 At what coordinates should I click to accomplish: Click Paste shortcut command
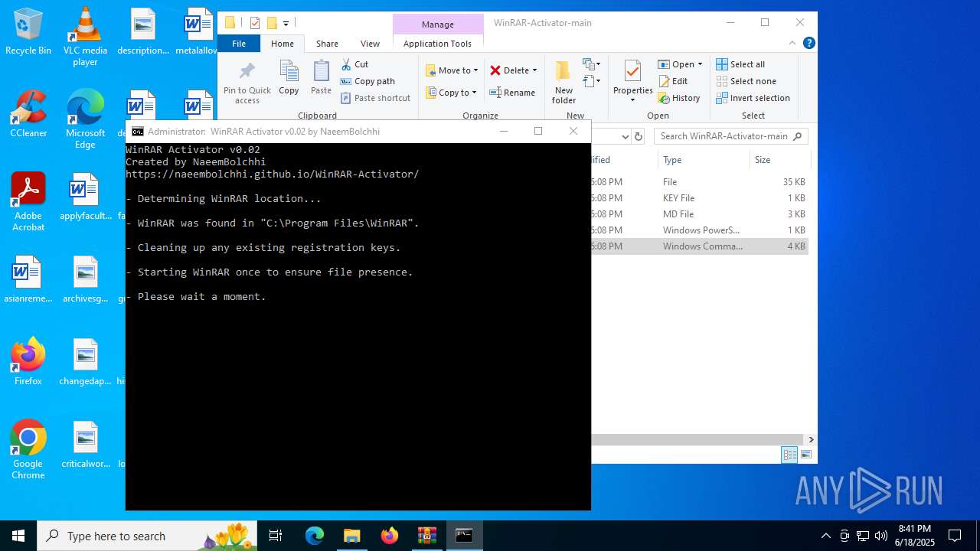pos(375,98)
